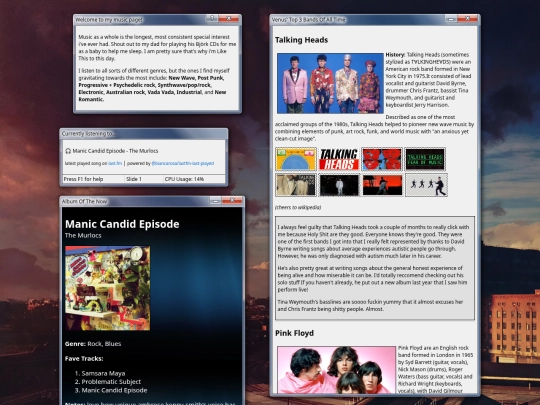
Task: Open the red and white TALKING HEADS logo thumbnail
Action: (339, 159)
